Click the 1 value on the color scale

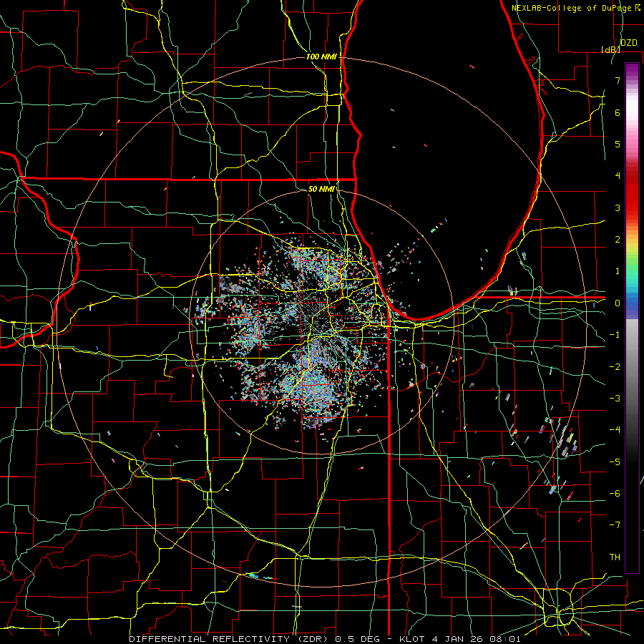click(x=618, y=271)
